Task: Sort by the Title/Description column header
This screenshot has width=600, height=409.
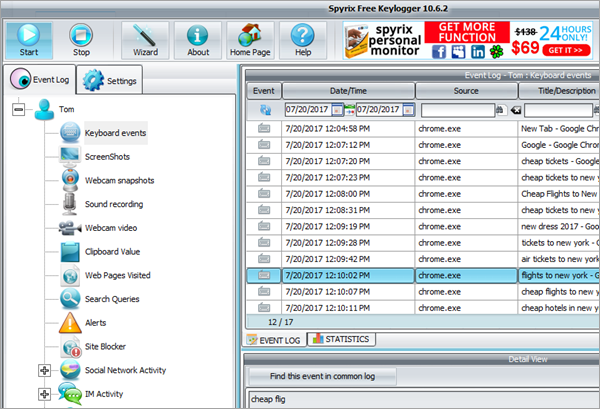Action: (x=559, y=91)
